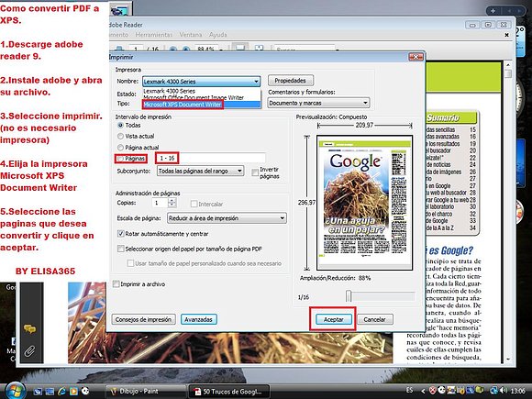Click the Adobe Reader scrollbar down arrow
Image resolution: width=532 pixels, height=399 pixels.
point(508,359)
